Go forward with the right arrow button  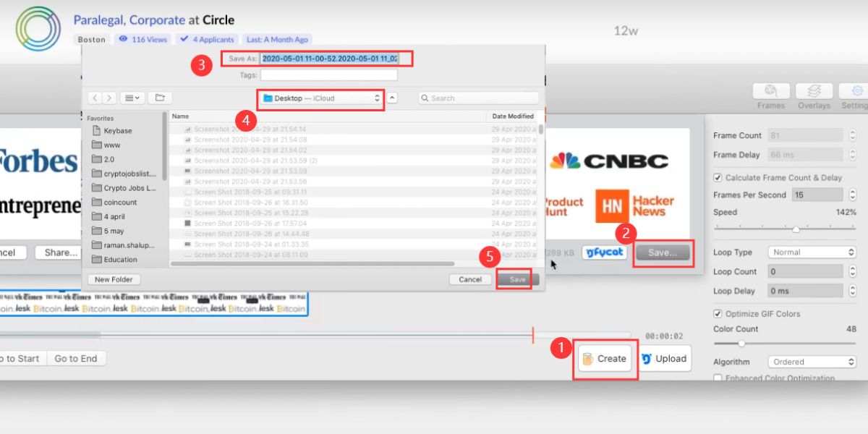click(109, 98)
